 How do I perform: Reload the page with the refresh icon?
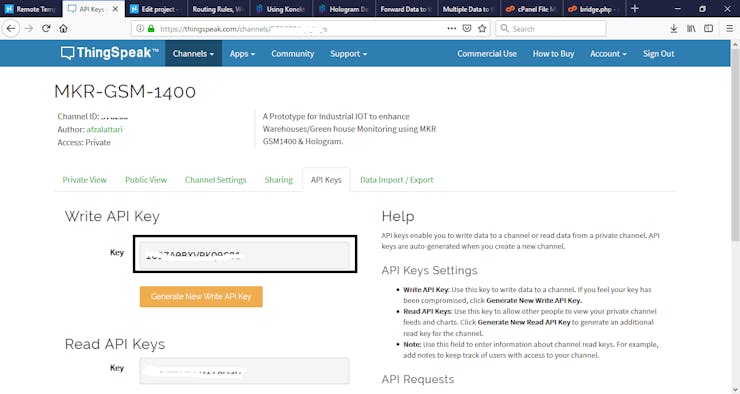[x=46, y=28]
